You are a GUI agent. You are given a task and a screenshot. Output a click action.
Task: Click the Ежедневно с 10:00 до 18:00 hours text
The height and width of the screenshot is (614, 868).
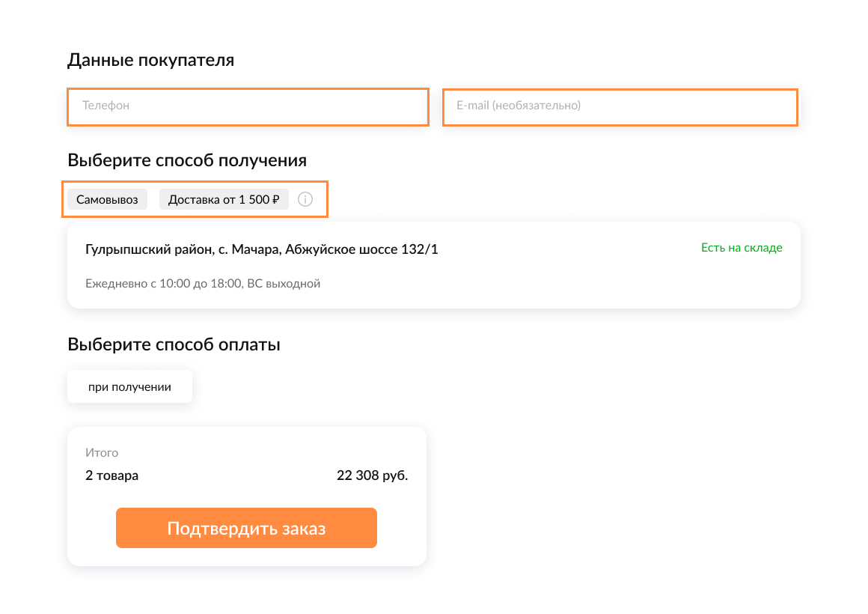click(163, 284)
